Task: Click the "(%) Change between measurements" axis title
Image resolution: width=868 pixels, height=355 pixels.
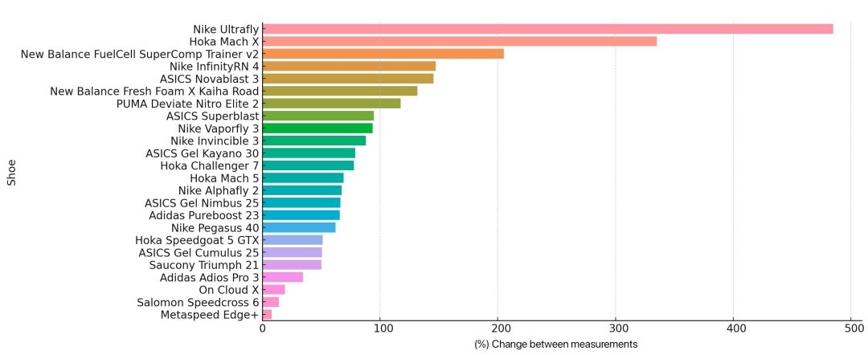Action: click(555, 345)
